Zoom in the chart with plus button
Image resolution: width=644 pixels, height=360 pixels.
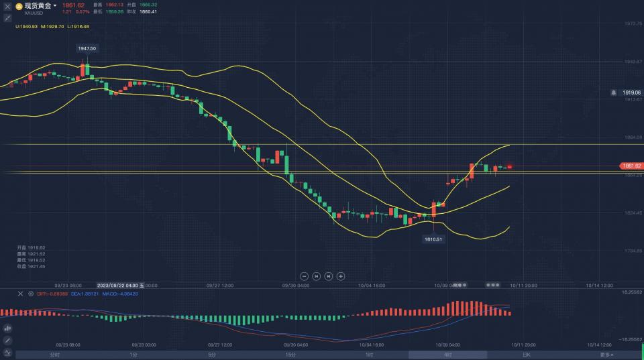(341, 276)
